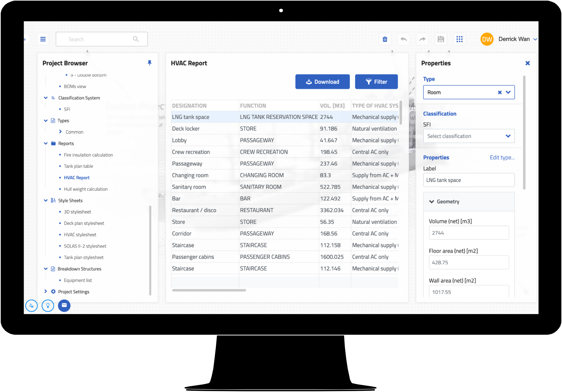Open the Equipment list item

(78, 280)
